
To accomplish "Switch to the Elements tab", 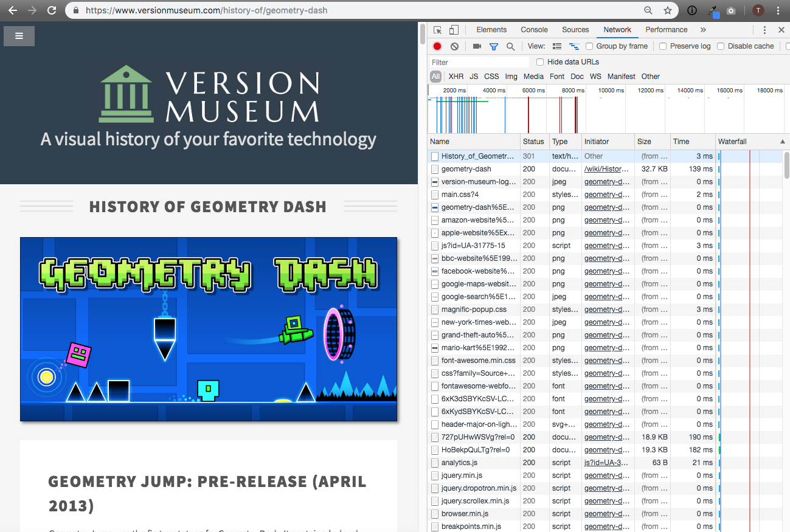I will (491, 30).
